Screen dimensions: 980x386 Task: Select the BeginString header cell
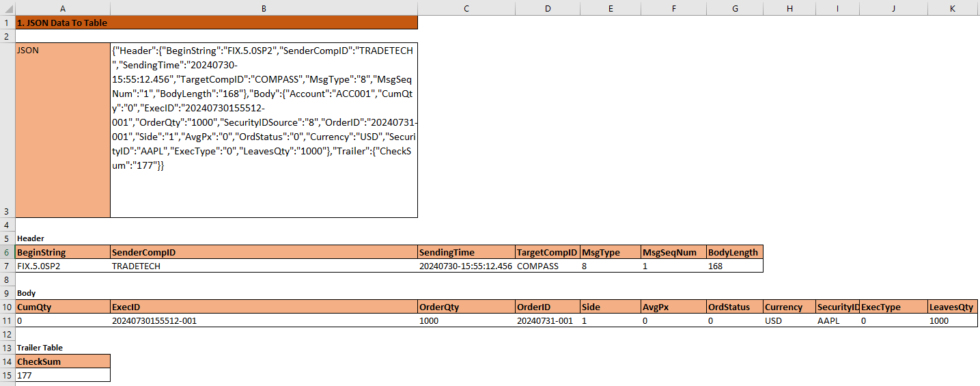point(63,252)
